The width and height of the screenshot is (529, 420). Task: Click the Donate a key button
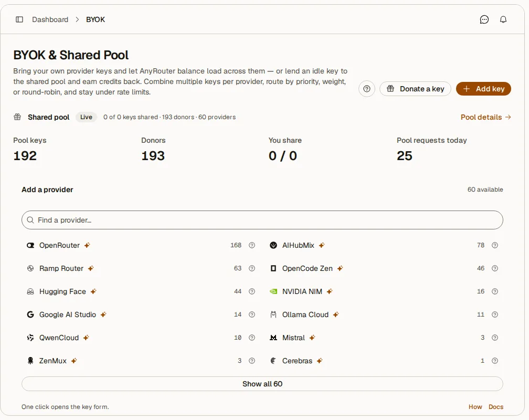click(x=415, y=89)
